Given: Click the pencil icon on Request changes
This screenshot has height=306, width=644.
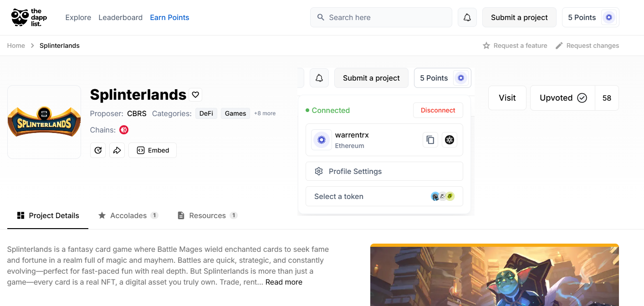Looking at the screenshot, I should pos(559,46).
